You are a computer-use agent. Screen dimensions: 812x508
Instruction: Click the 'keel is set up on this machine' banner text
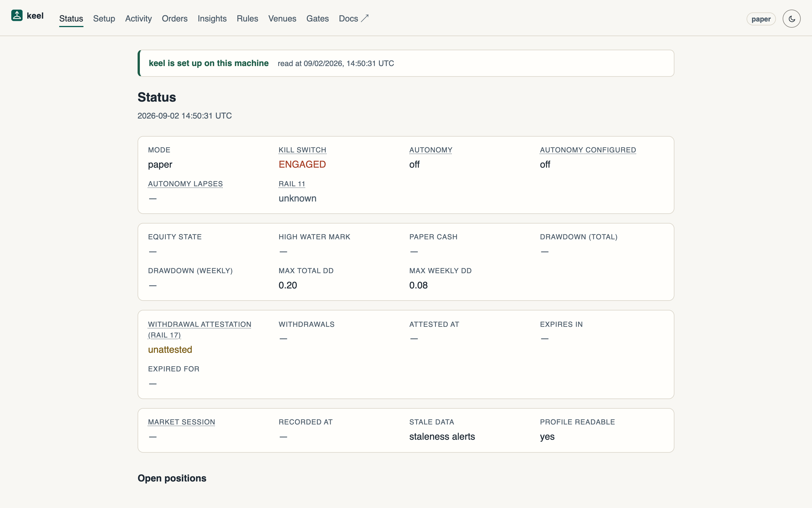tap(209, 63)
